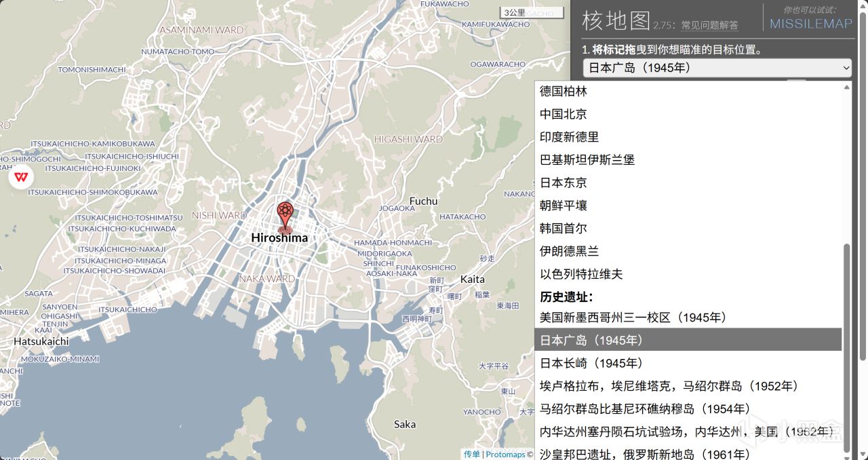Select 埃卢格拉布，埃尼维塔克 1952 entry
The image size is (868, 460).
pos(688,386)
